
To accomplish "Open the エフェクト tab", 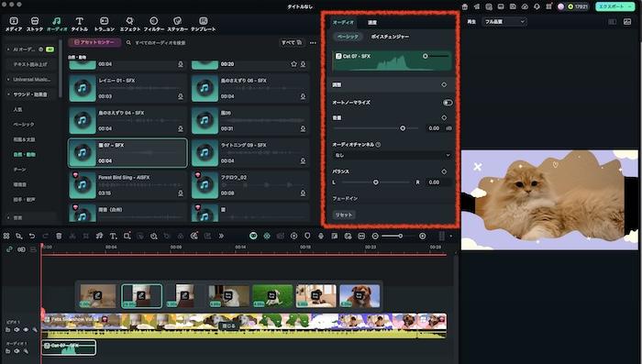I will click(x=130, y=24).
